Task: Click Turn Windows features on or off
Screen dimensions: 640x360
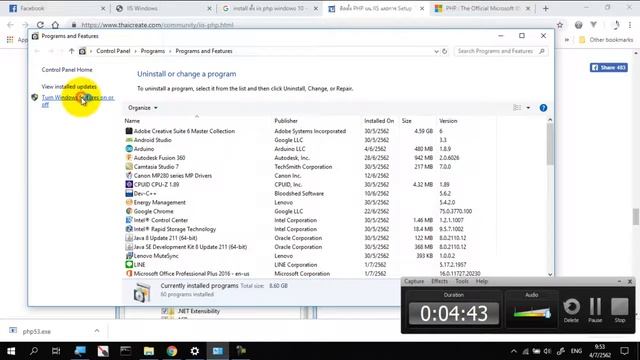Action: click(78, 101)
